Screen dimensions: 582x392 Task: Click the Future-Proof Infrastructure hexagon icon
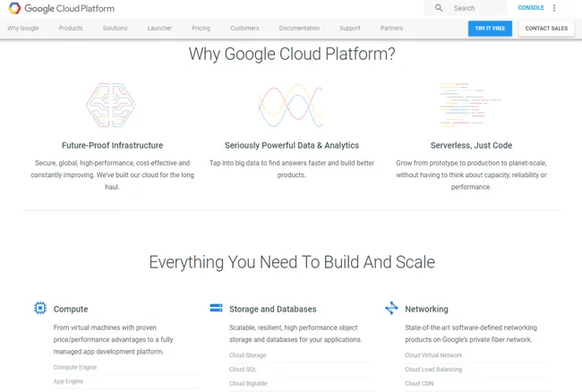112,107
